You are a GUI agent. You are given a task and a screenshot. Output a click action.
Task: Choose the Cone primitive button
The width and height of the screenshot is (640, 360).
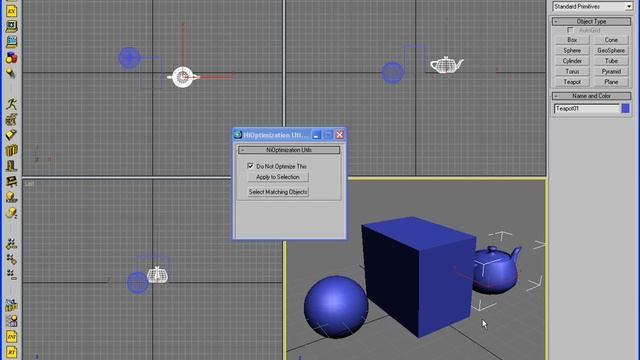tap(611, 40)
